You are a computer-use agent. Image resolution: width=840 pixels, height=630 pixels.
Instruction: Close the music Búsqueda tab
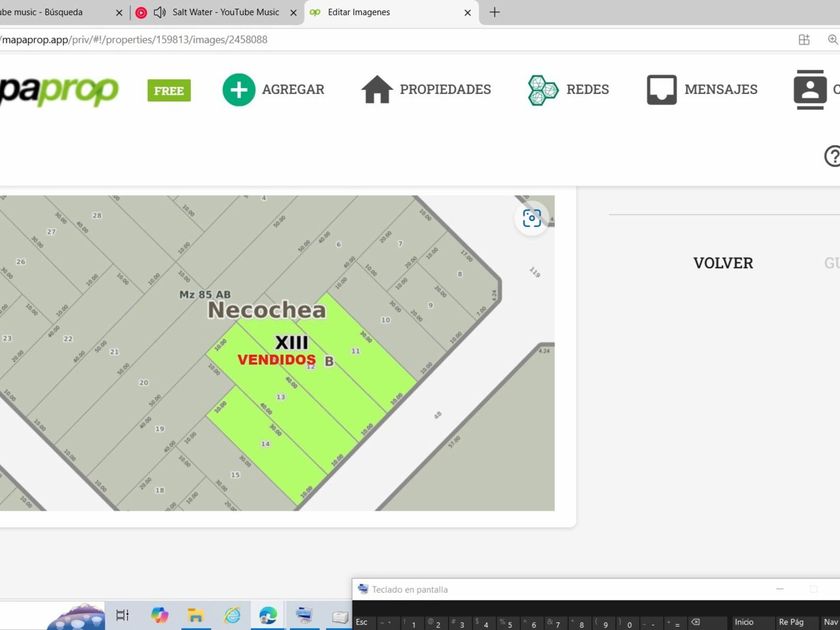coord(119,12)
